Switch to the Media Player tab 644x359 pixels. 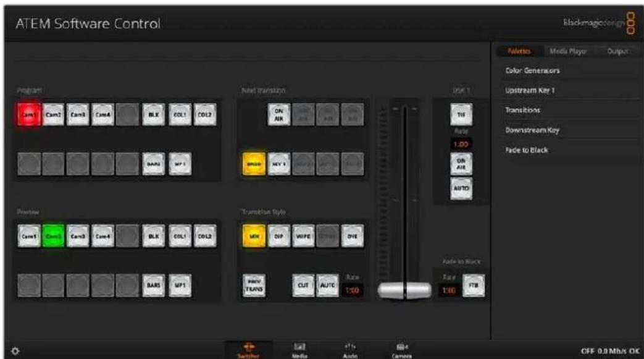click(x=568, y=51)
